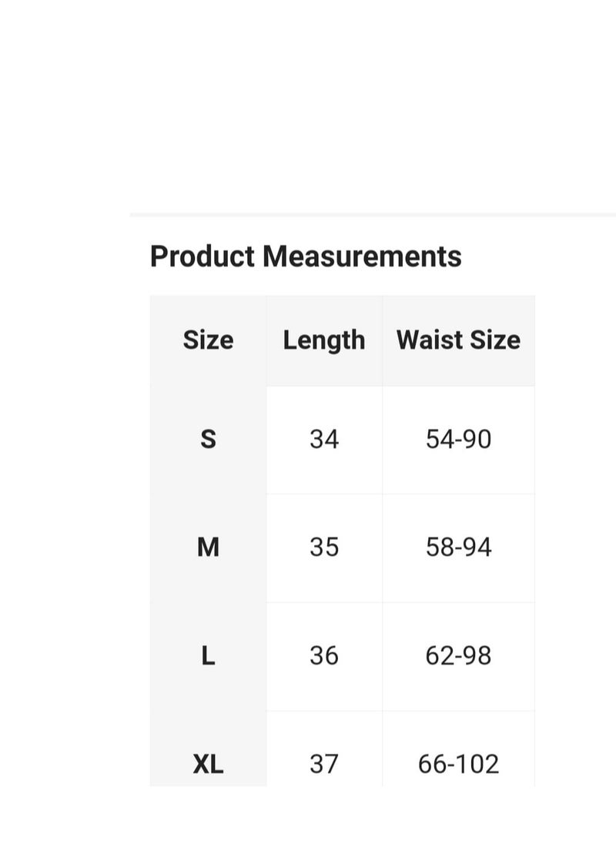Screen dimensions: 616x844
Task: Select the Waist Size column header
Action: click(458, 340)
